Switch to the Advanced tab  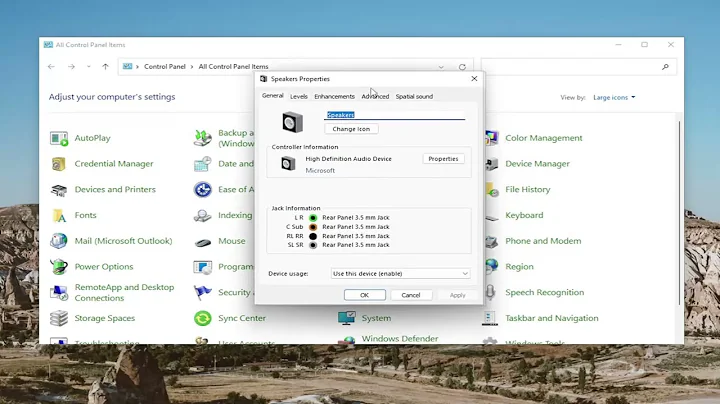375,96
